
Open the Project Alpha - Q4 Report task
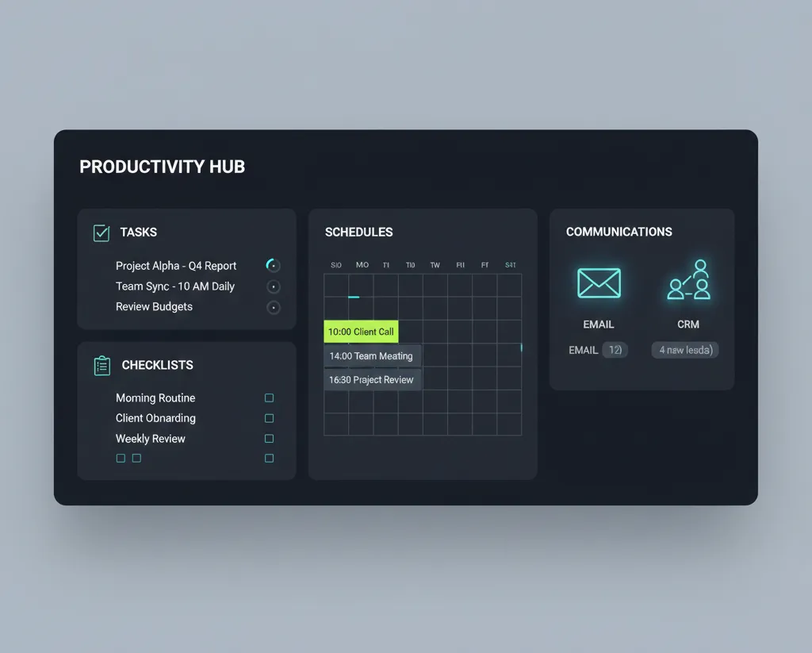pyautogui.click(x=176, y=266)
